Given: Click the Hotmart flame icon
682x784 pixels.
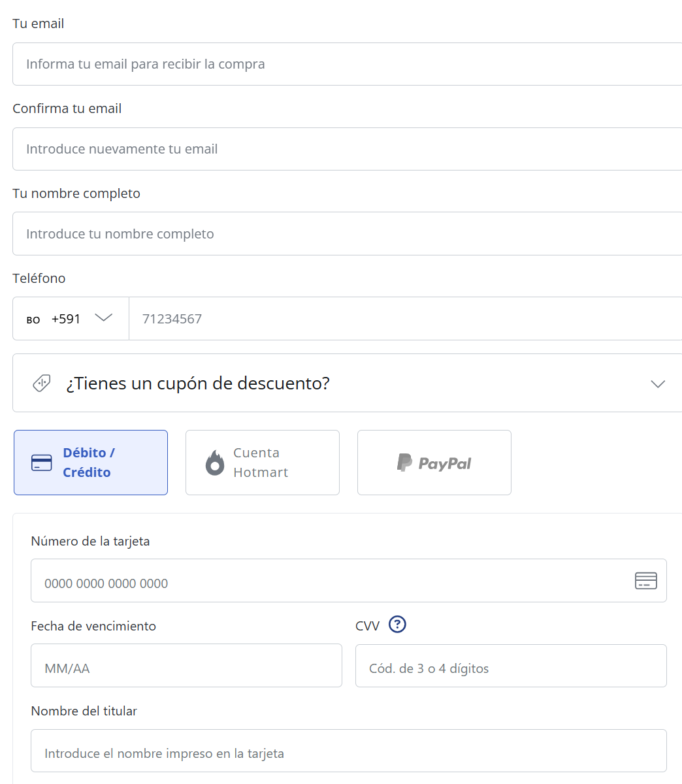Looking at the screenshot, I should (215, 463).
